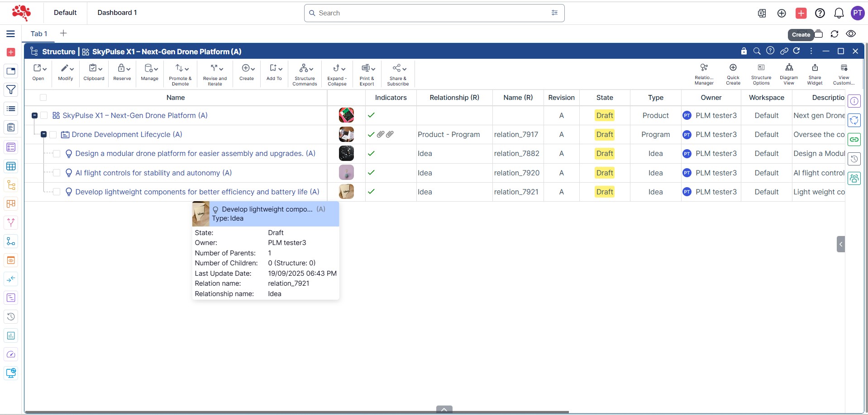Collapse the SkyPulse X1 root tree node
Screen dimensions: 868x415
point(34,116)
